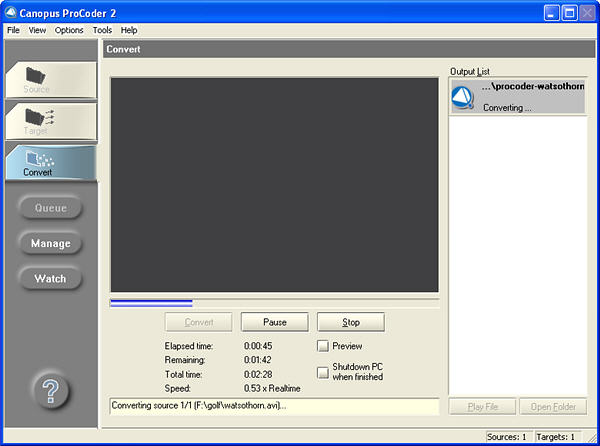Click the question mark help icon
Viewport: 600px width, 446px height.
(51, 391)
